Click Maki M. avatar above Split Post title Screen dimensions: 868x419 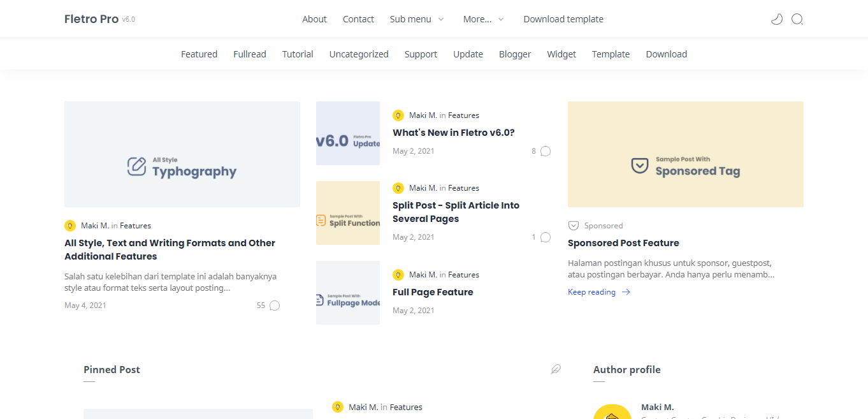click(x=398, y=188)
